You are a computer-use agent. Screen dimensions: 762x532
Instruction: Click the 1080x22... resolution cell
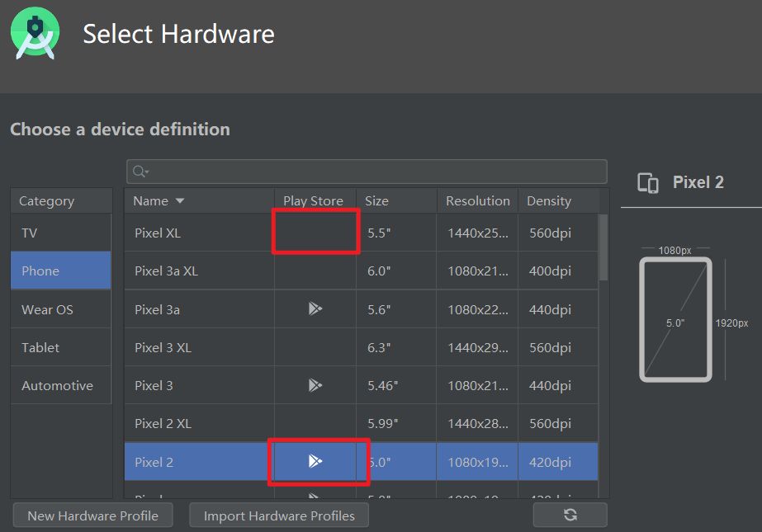coord(478,309)
